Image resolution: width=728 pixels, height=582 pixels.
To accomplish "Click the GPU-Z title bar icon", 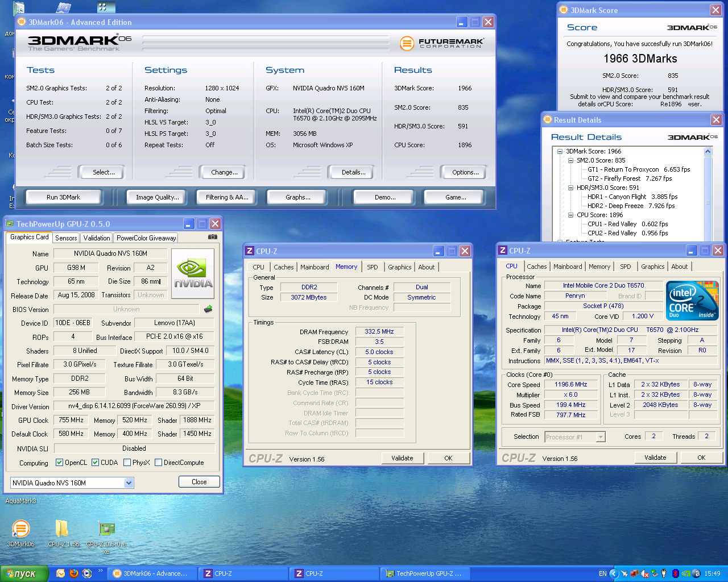I will coord(10,223).
